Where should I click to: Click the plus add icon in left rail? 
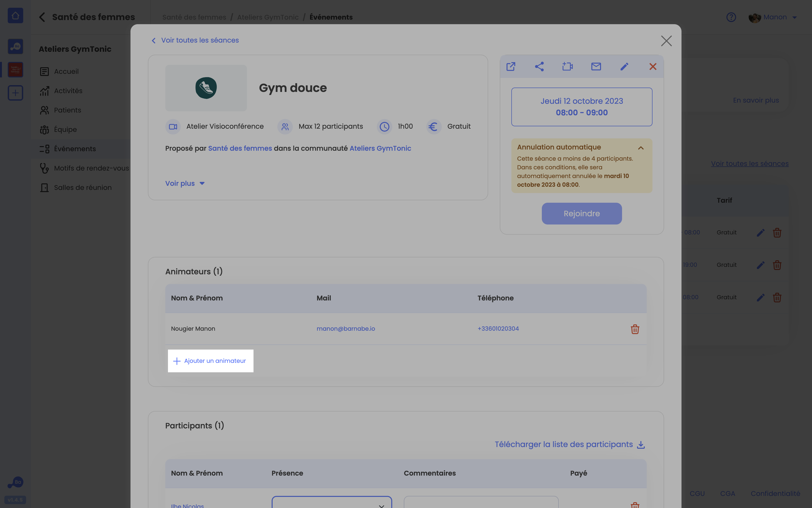pos(15,93)
